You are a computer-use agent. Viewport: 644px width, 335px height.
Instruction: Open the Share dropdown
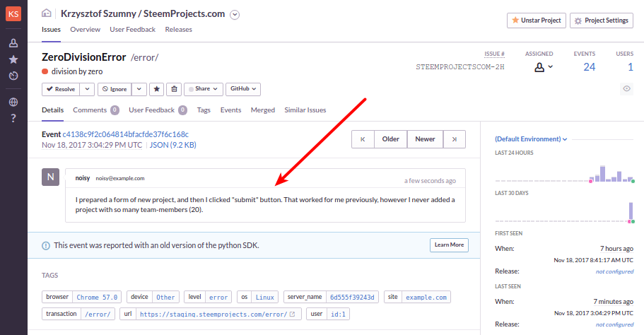tap(204, 89)
